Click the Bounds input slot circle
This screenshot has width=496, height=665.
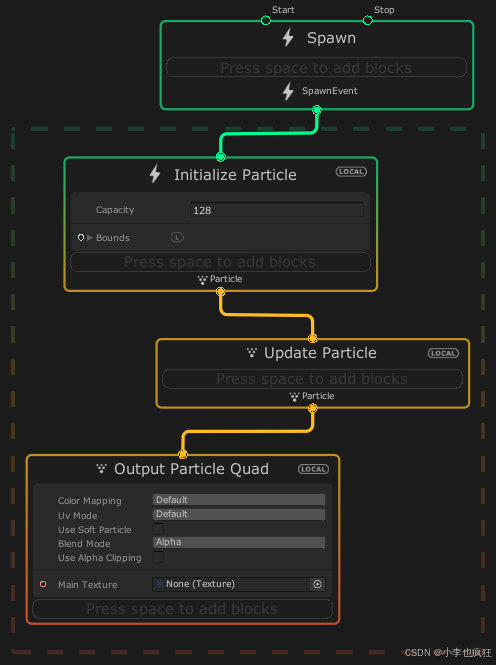pos(81,238)
